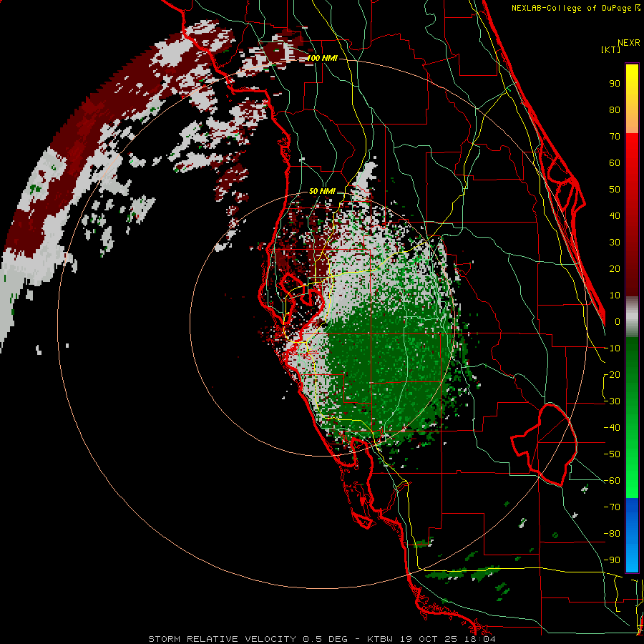644x644 pixels.
Task: Click the "50 NMI" range ring label
Action: 323,191
